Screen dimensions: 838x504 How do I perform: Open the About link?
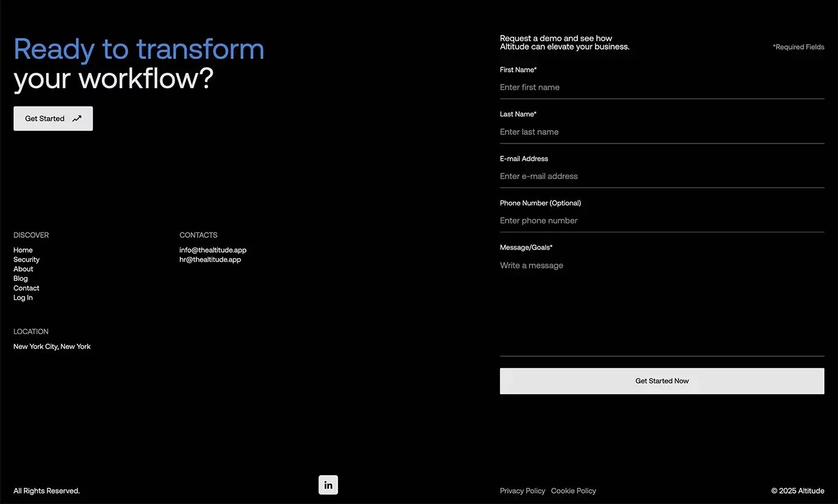23,269
